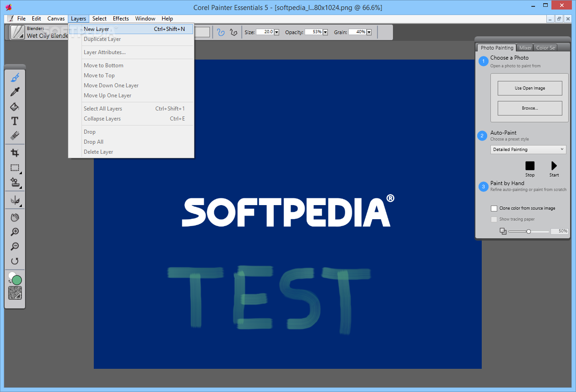
Task: Select the Text tool
Action: tap(15, 121)
